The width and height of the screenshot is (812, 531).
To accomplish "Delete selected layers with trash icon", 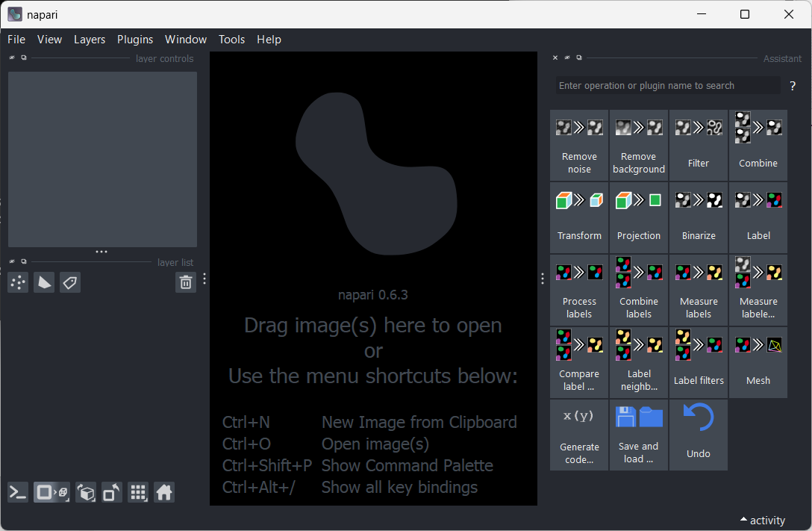I will click(185, 282).
